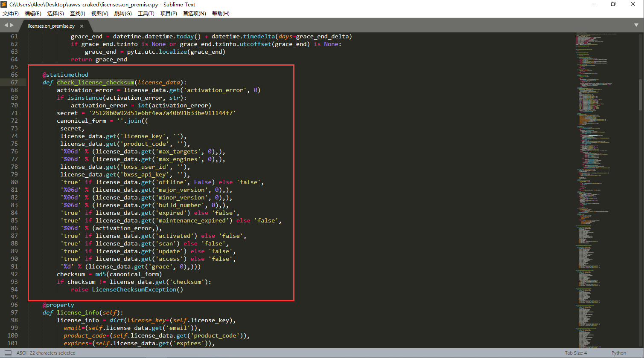Screen dimensions: 644x358
Task: Open the 视图(V) View menu
Action: 100,14
